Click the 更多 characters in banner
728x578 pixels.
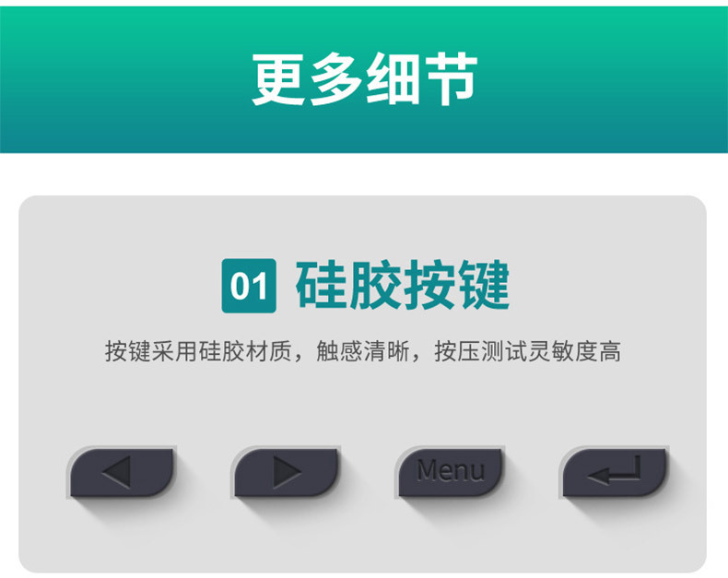point(308,79)
